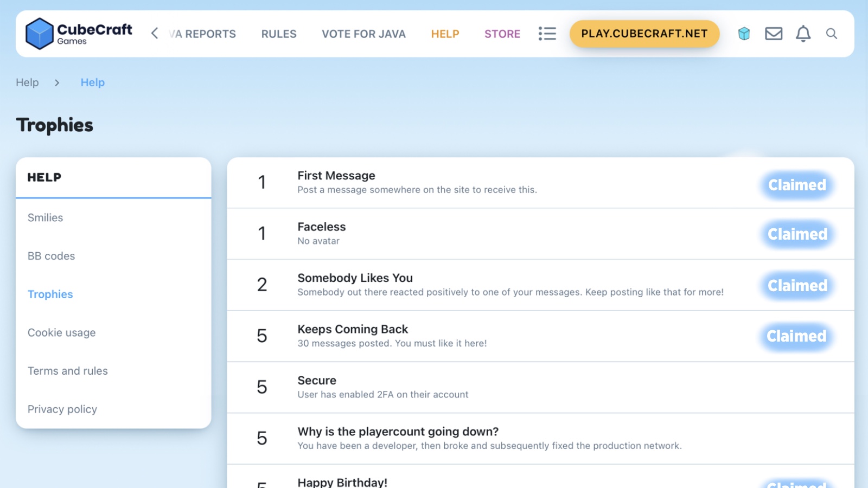Click the CubeCraft Games logo
The height and width of the screenshot is (488, 868).
point(79,34)
